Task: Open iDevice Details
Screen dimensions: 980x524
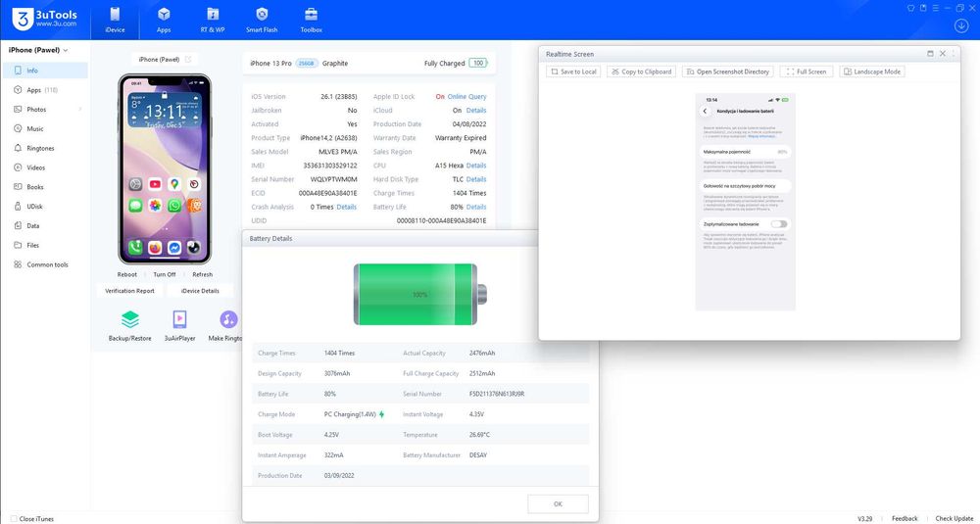Action: (x=200, y=291)
